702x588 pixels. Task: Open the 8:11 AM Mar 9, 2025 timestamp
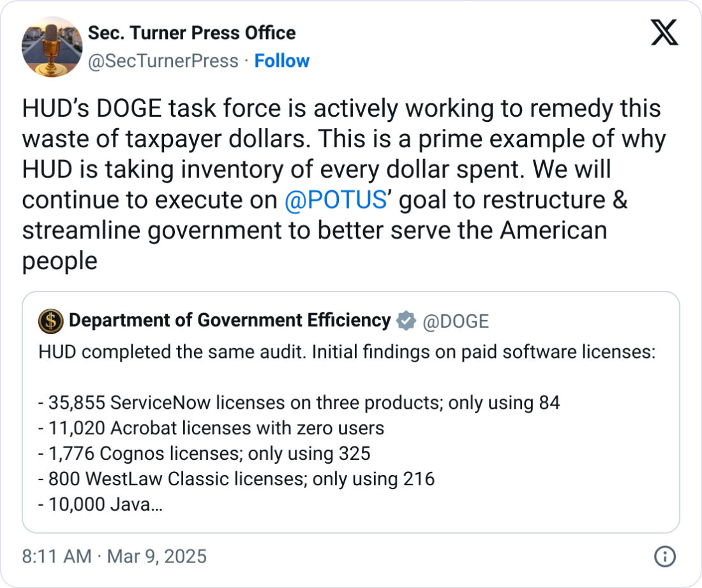(x=114, y=556)
